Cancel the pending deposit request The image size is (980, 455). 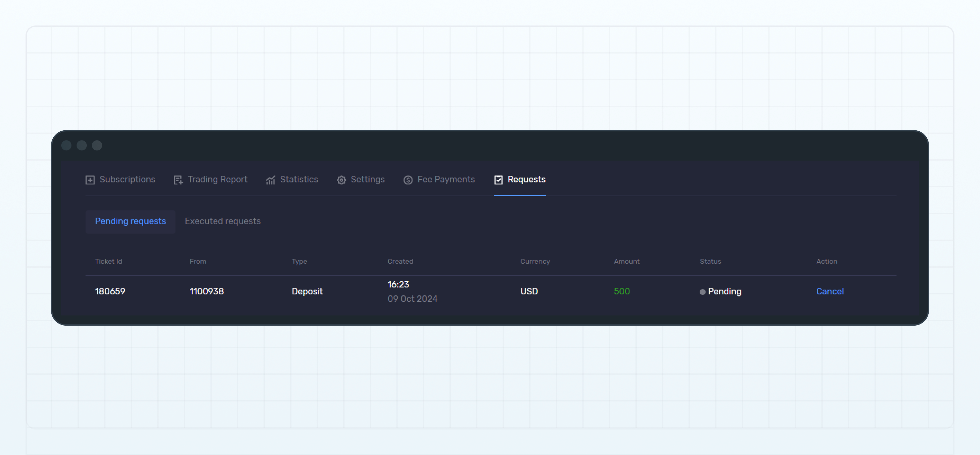830,291
